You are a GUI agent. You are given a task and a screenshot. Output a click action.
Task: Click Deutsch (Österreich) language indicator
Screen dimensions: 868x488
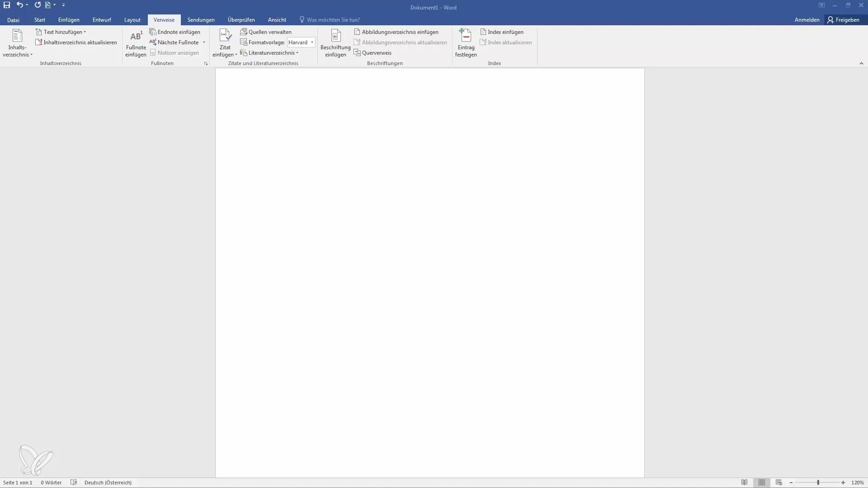108,483
